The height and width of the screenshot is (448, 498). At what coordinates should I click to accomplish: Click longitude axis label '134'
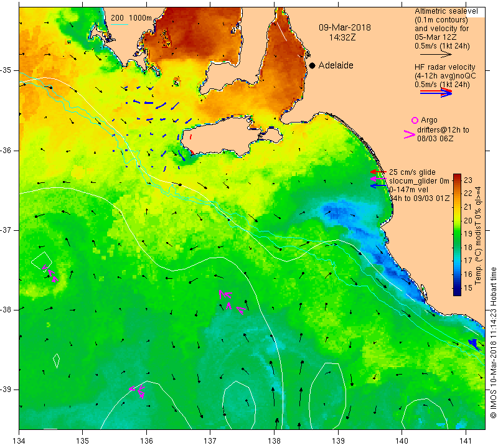pos(19,441)
